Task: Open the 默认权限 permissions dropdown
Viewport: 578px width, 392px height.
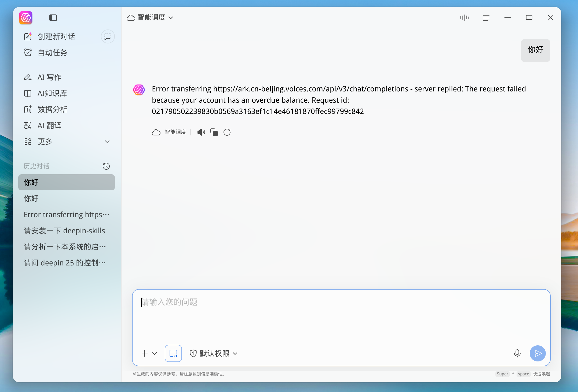Action: [x=214, y=353]
